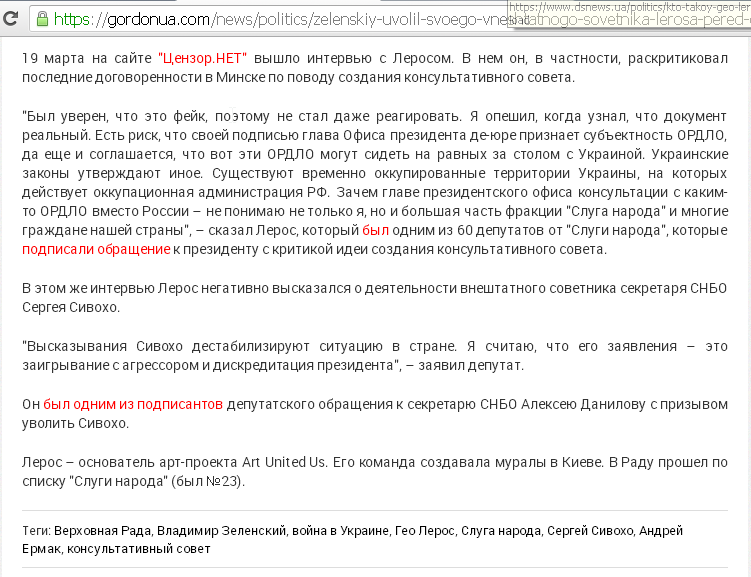Open the tag "Гео Лерос"
Screen dimensions: 751x577
click(x=425, y=531)
